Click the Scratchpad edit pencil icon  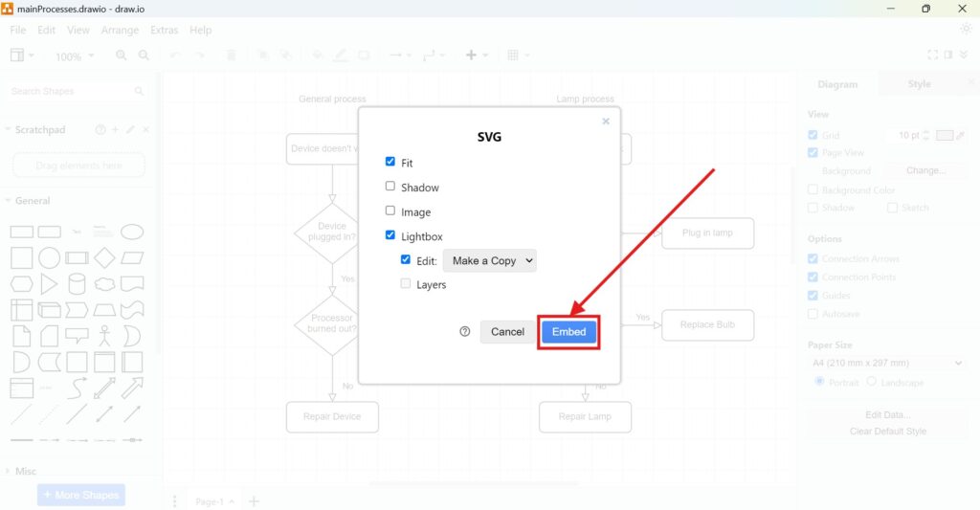point(130,130)
